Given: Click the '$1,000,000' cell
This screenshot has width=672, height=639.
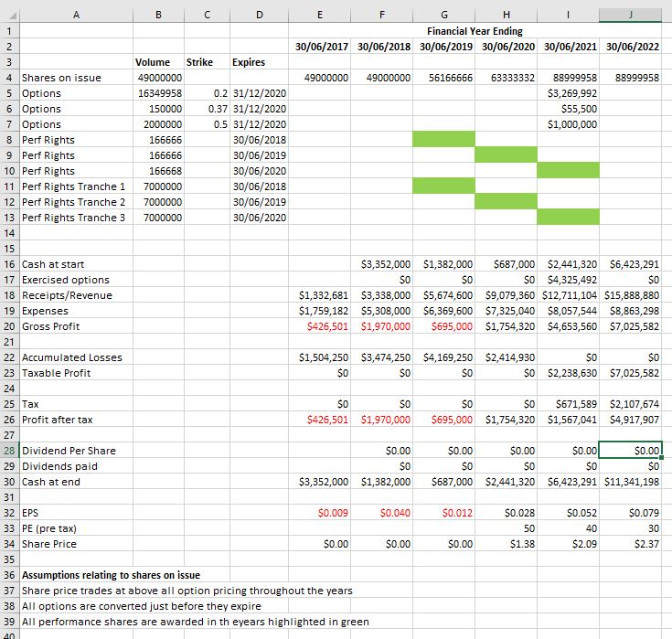Looking at the screenshot, I should coord(569,124).
